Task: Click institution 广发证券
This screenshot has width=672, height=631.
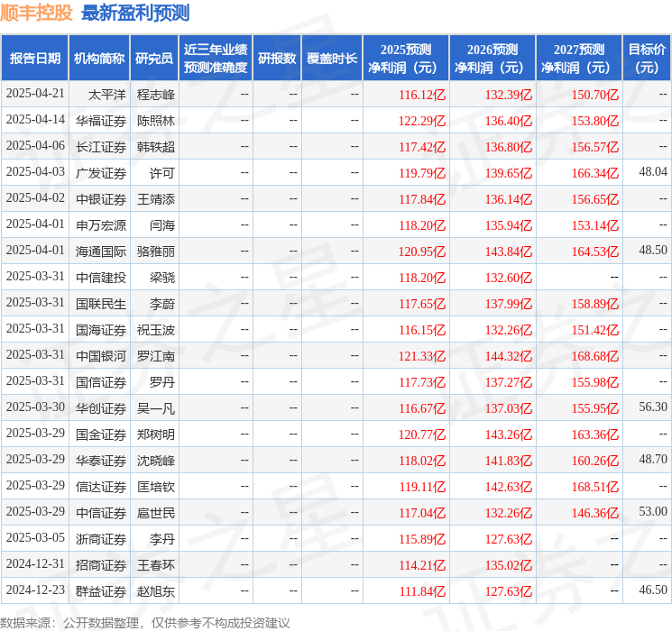Action: [101, 173]
